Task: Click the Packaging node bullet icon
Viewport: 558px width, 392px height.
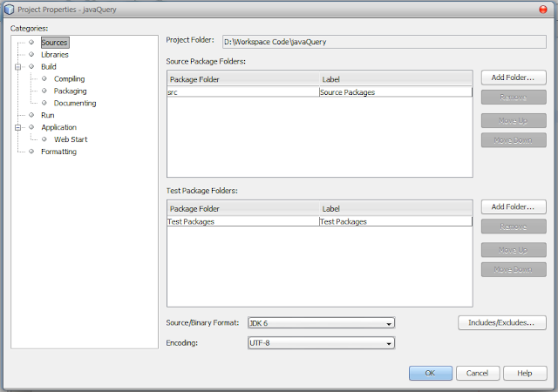Action: pos(44,91)
